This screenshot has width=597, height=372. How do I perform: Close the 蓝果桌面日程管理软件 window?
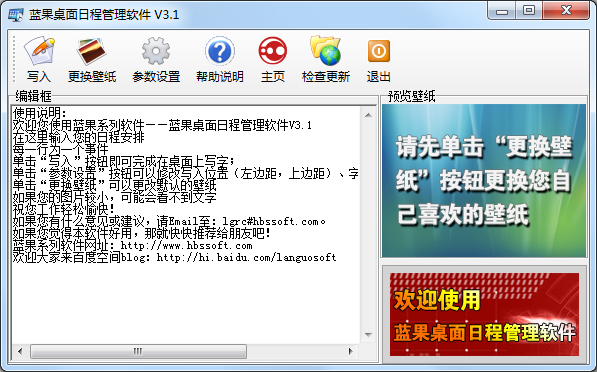pos(566,11)
